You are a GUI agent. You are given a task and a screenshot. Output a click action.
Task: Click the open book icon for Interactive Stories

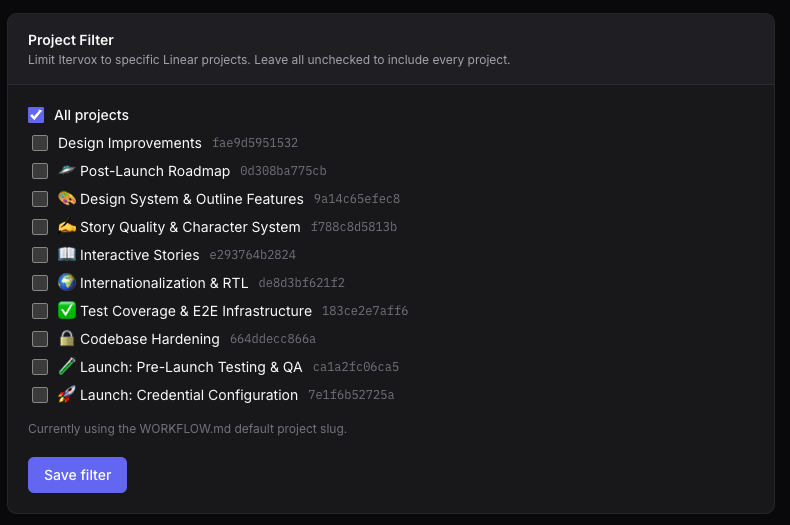[x=67, y=255]
